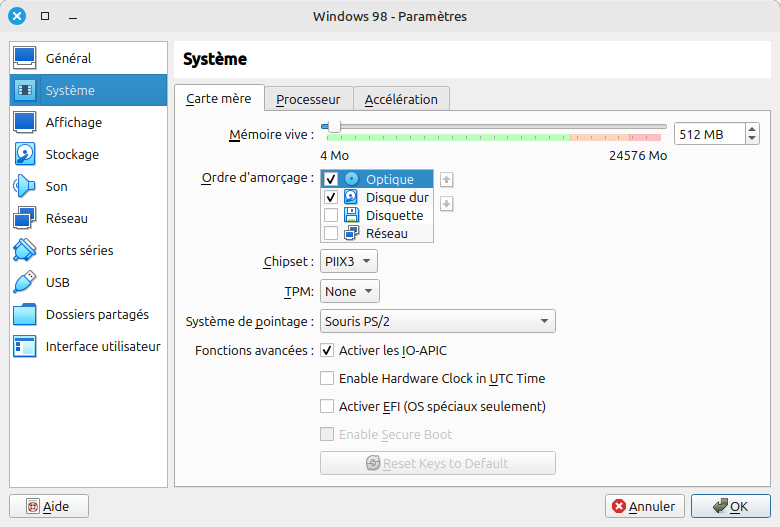Screen dimensions: 780x527
Task: Open Son speaker icon
Action: 24,186
